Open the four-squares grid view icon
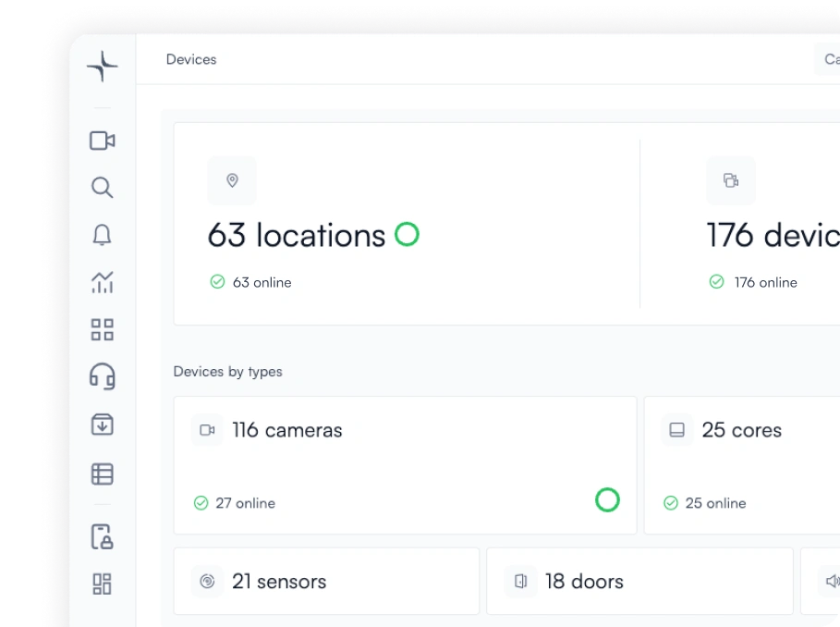 click(x=102, y=329)
